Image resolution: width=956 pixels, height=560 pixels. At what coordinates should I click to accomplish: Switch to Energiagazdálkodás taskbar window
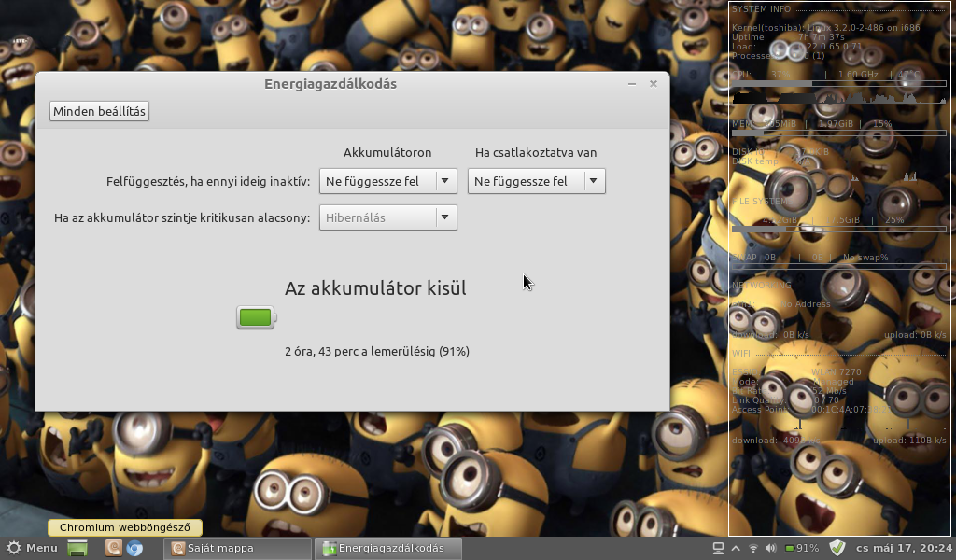click(x=388, y=548)
